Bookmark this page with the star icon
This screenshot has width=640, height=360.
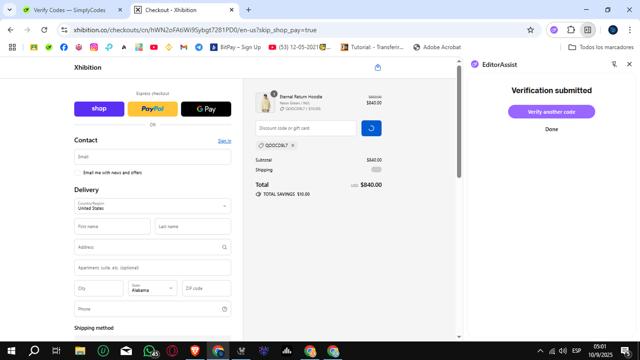tap(530, 30)
